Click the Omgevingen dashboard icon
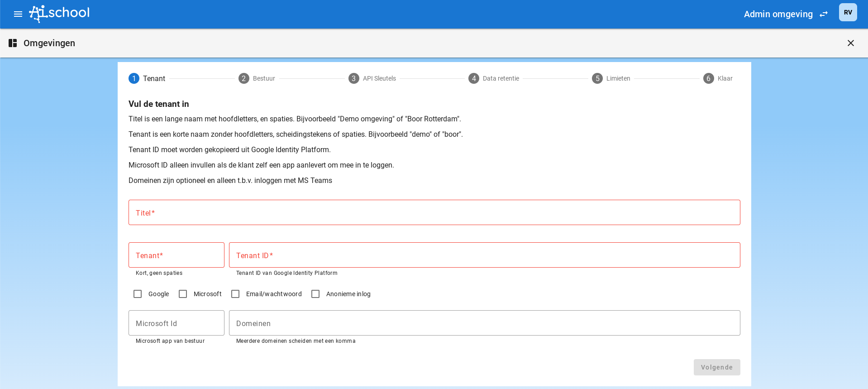868x389 pixels. 13,43
